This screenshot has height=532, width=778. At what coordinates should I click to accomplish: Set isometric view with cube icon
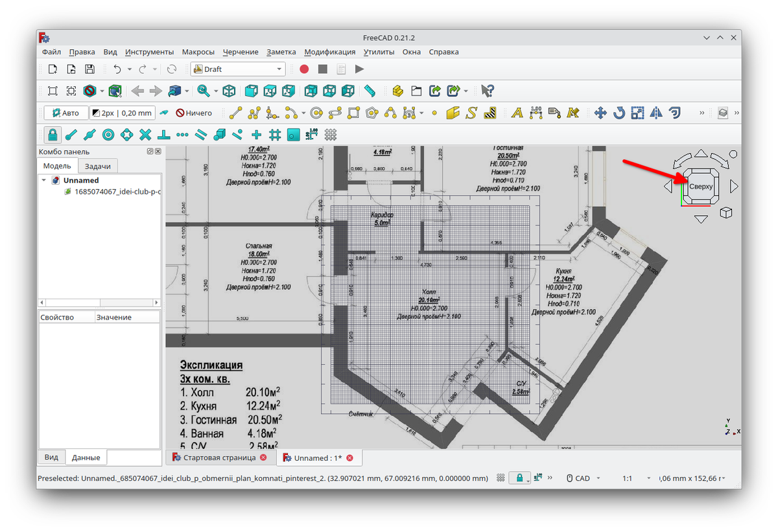tap(229, 91)
